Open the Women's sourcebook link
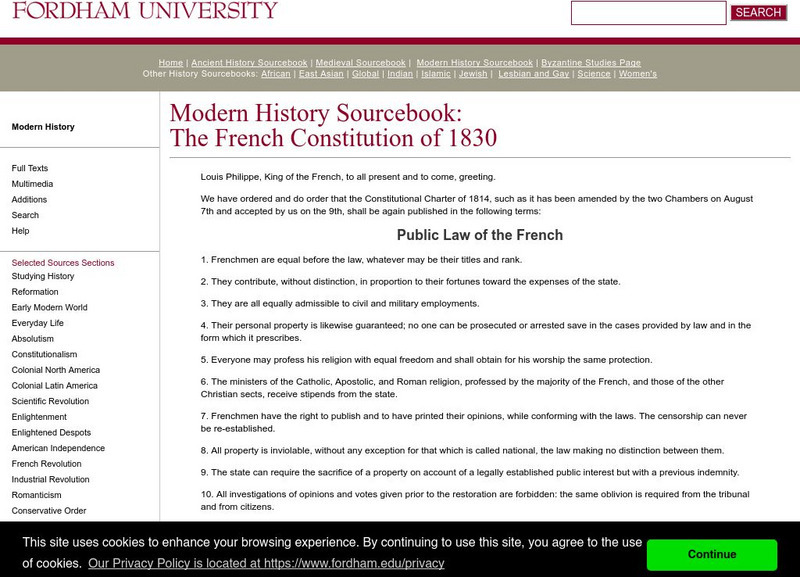800x577 pixels. coord(638,74)
